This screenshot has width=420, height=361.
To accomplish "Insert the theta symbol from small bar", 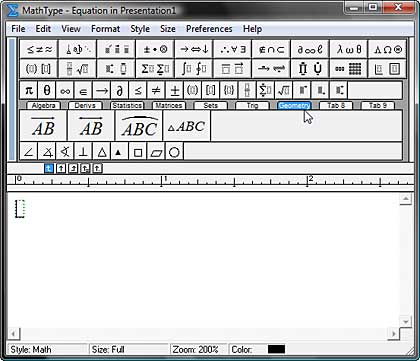I will point(47,90).
